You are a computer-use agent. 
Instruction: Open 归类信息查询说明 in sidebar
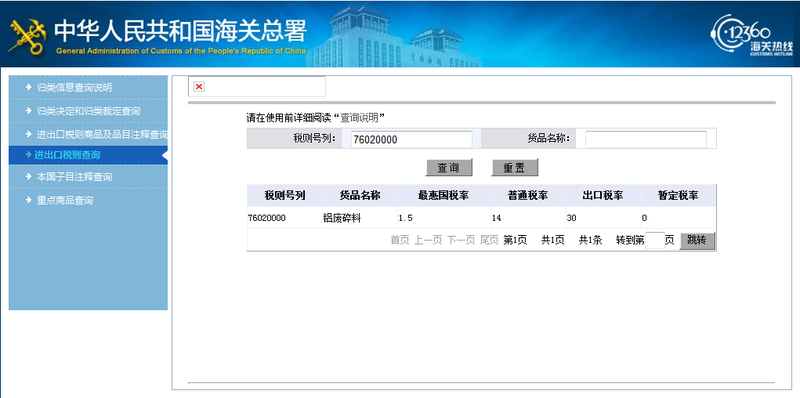74,87
